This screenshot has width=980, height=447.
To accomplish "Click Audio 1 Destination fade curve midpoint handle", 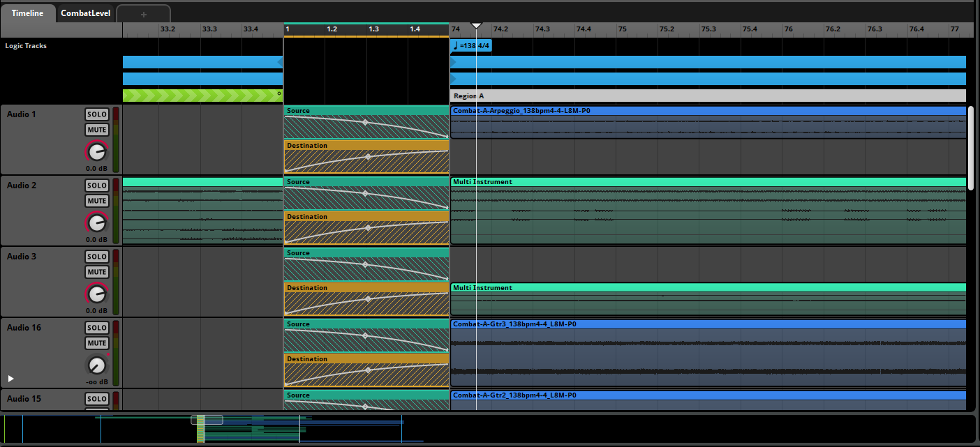I will tap(369, 157).
